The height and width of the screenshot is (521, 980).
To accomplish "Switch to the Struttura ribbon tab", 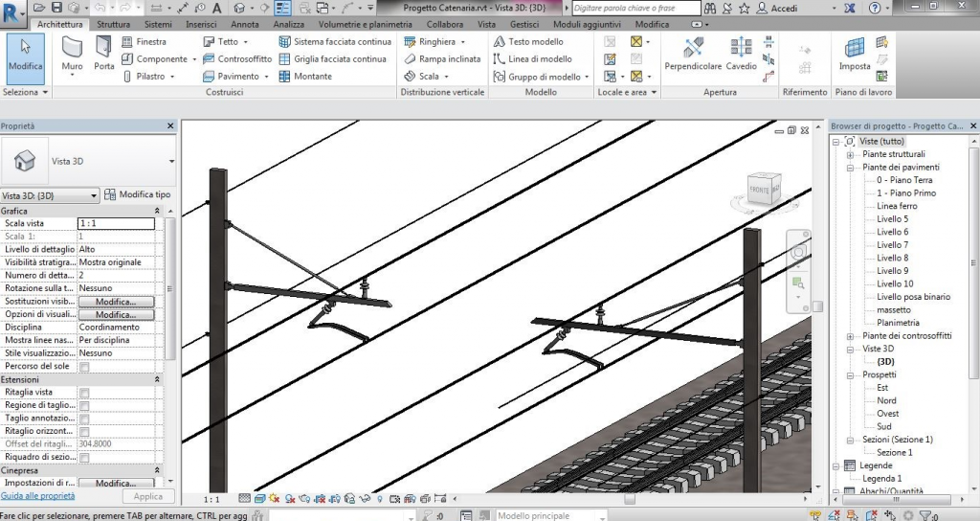I will [114, 24].
